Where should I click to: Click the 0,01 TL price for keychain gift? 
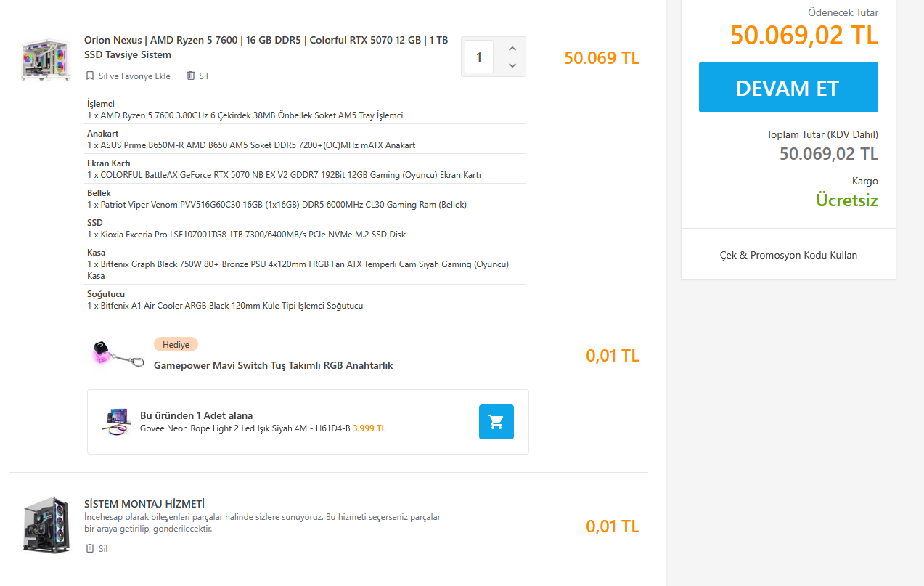[613, 356]
